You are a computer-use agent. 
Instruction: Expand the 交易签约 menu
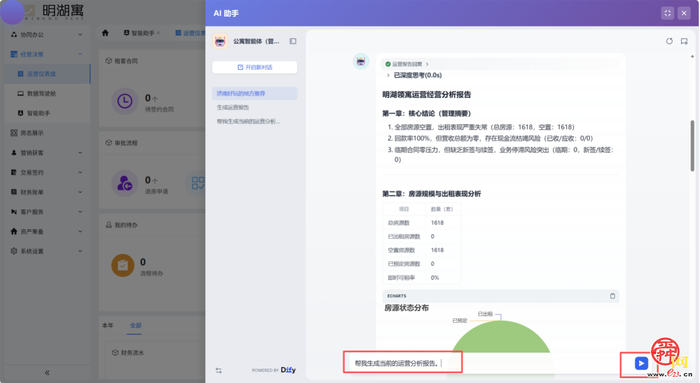point(47,172)
